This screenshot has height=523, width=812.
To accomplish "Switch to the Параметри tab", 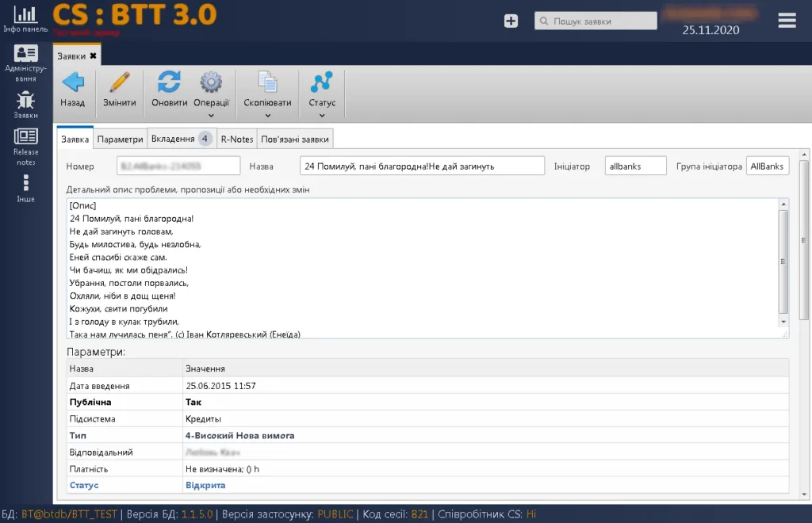I will click(x=121, y=139).
